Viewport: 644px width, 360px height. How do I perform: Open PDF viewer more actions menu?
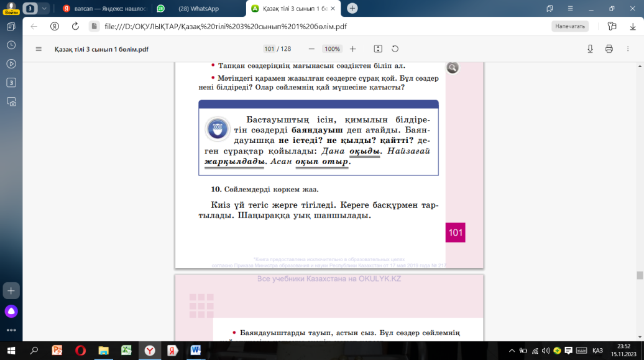pos(628,49)
